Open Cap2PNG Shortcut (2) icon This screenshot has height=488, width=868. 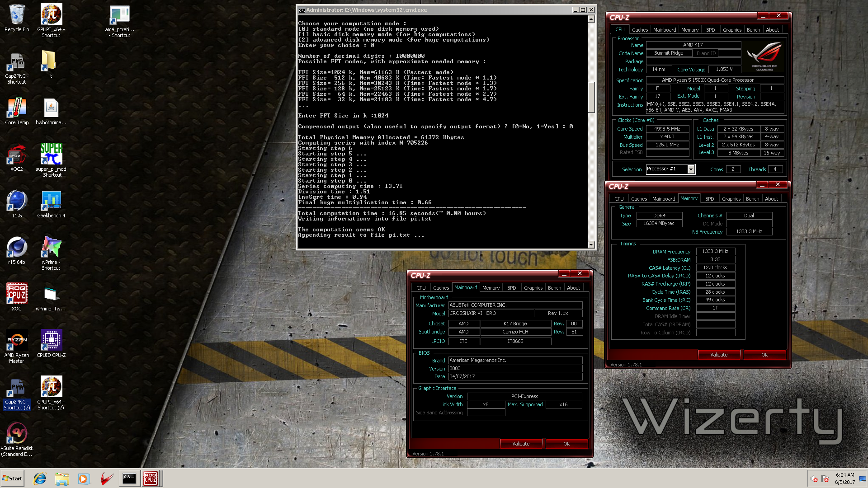click(x=17, y=393)
